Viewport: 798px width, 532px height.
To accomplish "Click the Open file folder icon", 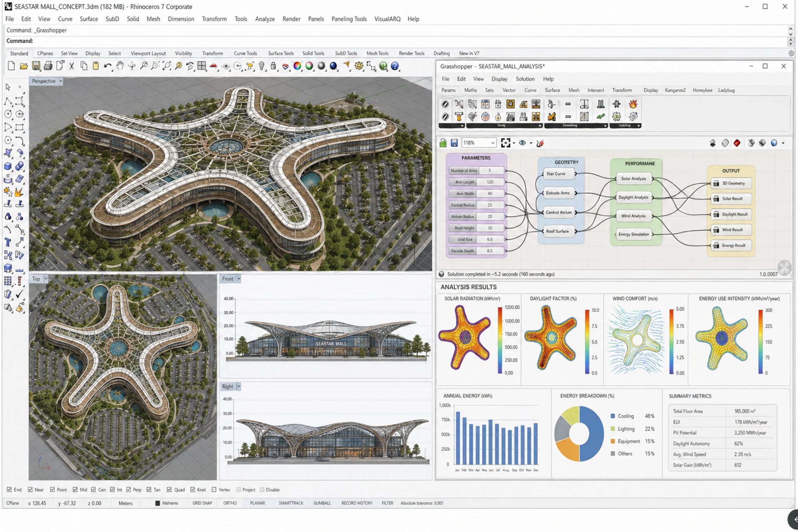I will tap(24, 66).
